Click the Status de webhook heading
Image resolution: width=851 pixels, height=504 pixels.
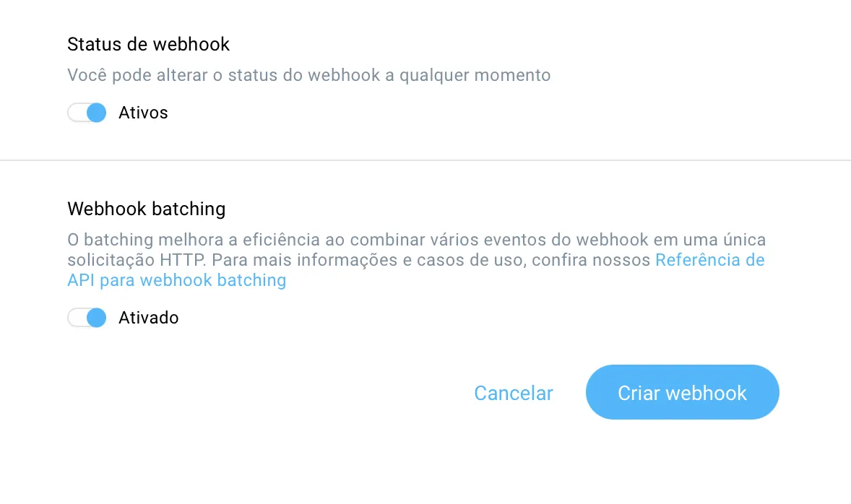pyautogui.click(x=149, y=45)
